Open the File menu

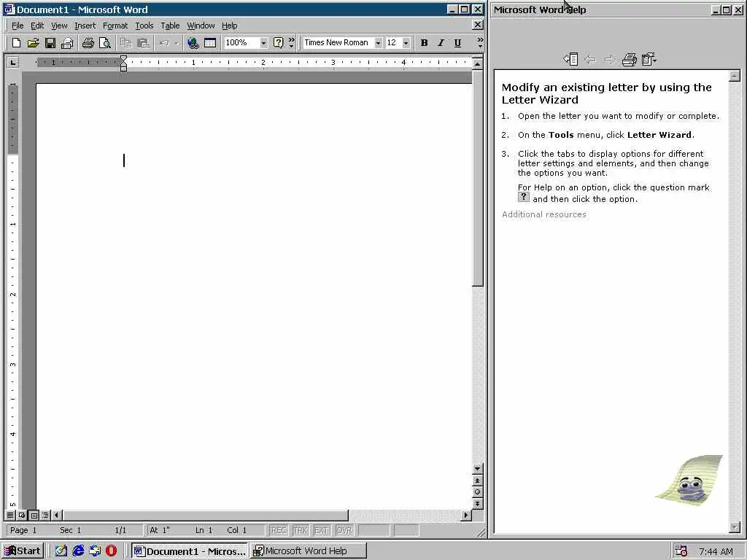[x=18, y=26]
